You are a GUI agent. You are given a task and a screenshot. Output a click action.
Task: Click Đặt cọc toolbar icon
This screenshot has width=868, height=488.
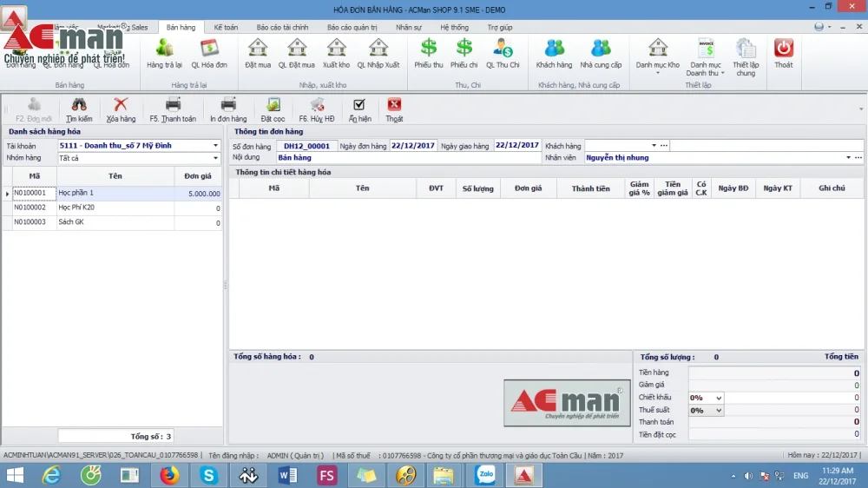pyautogui.click(x=273, y=109)
